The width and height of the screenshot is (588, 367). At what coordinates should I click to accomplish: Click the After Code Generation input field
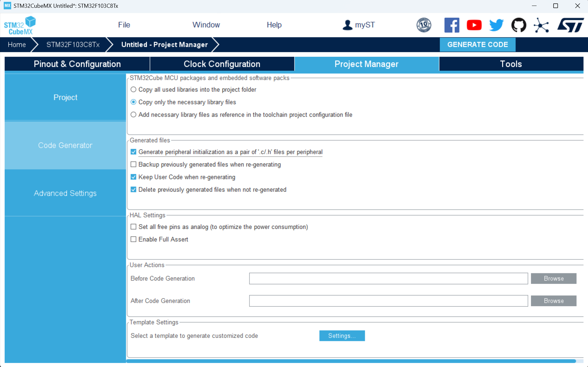pyautogui.click(x=388, y=301)
